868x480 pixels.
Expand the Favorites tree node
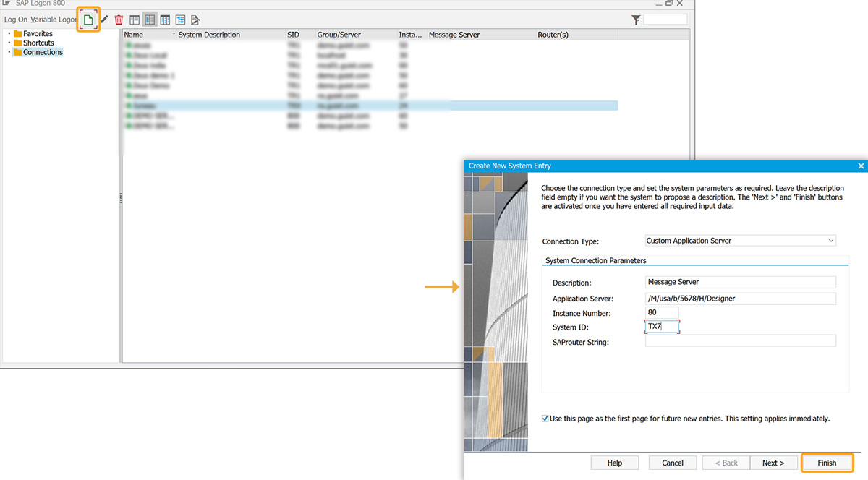tap(9, 33)
